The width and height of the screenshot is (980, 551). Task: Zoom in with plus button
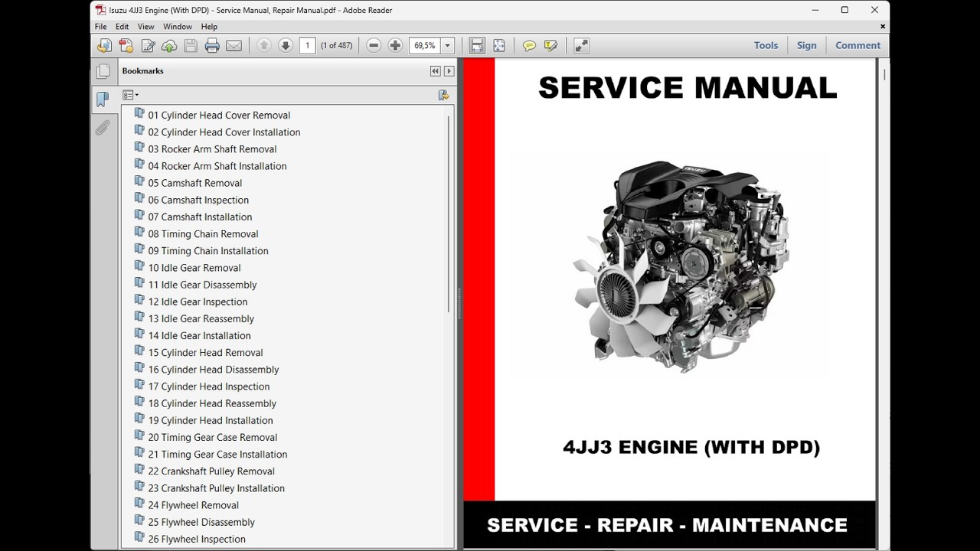(x=395, y=46)
